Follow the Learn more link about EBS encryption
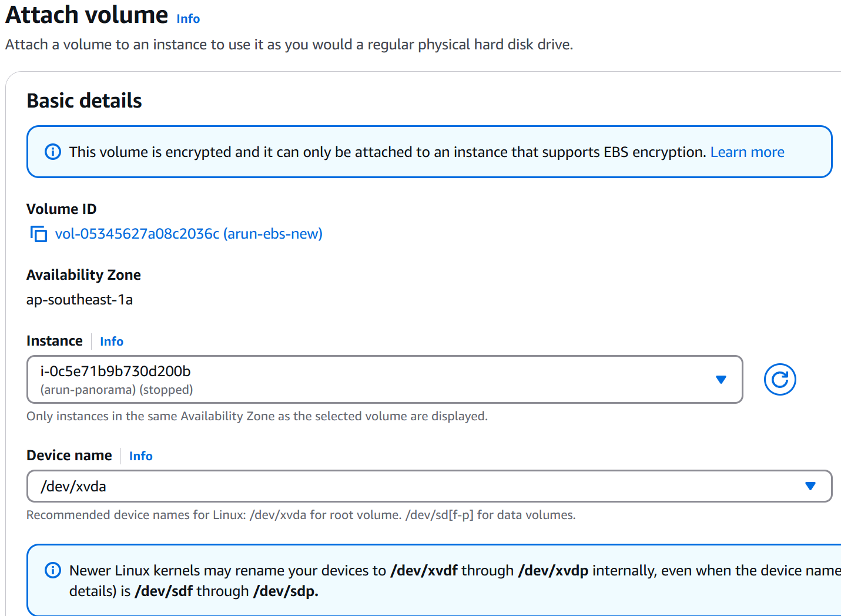Viewport: 841px width, 616px height. pyautogui.click(x=747, y=152)
